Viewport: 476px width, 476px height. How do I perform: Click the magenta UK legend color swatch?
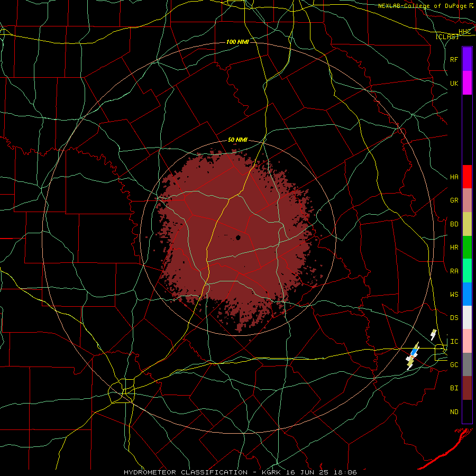467,83
